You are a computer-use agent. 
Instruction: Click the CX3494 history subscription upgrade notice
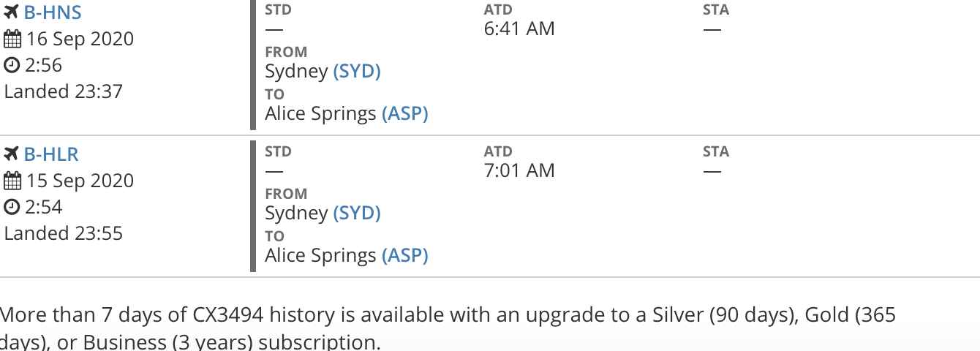click(448, 328)
